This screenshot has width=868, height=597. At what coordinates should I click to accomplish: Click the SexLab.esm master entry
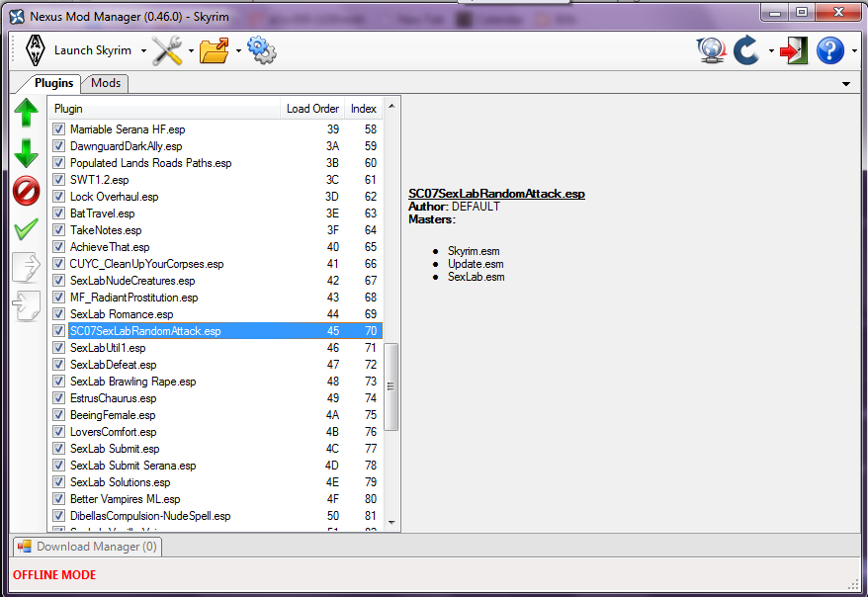[x=477, y=277]
